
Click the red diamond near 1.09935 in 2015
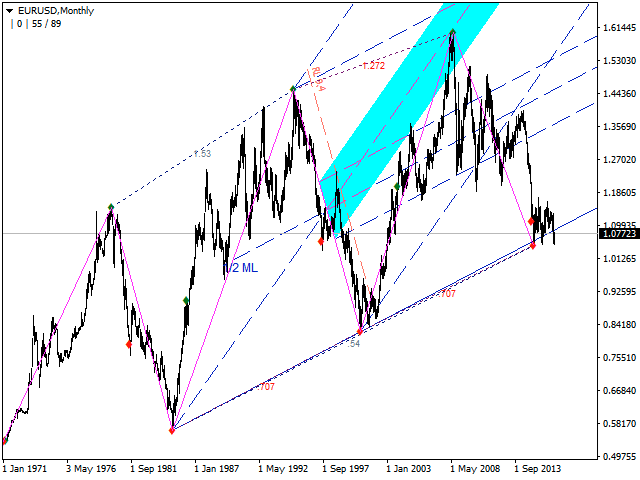531,221
